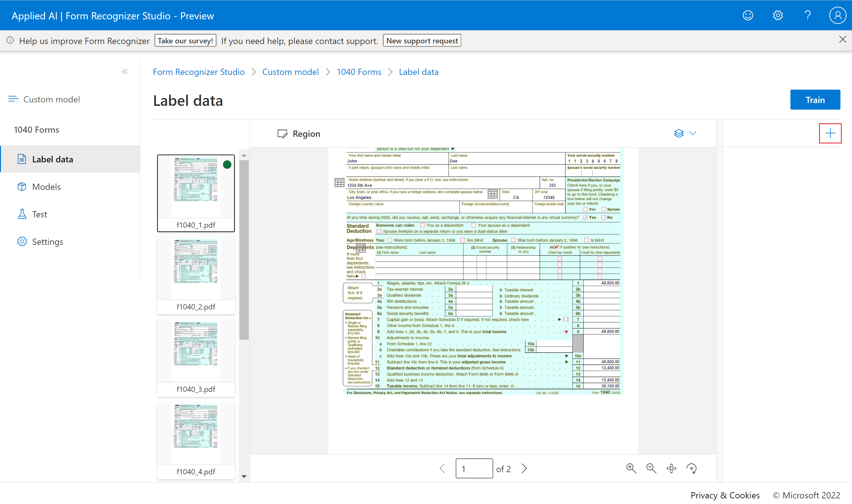The image size is (852, 504).
Task: Open the help question mark icon
Action: (x=808, y=16)
